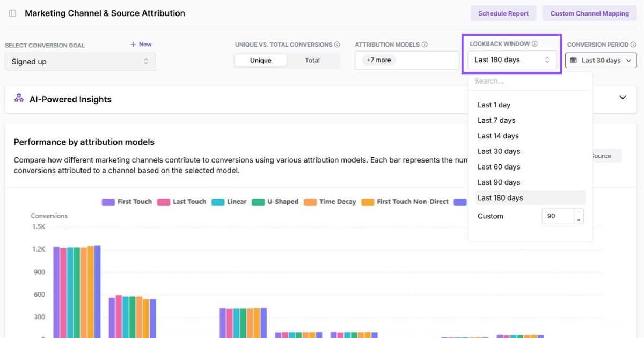Click info icon beside Attribution Models

click(x=425, y=45)
